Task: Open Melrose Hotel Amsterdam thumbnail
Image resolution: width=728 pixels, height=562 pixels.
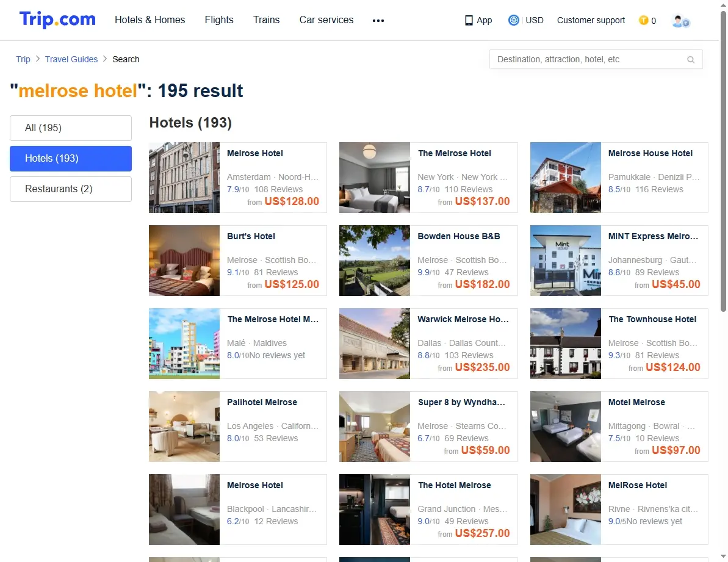Action: pos(184,178)
